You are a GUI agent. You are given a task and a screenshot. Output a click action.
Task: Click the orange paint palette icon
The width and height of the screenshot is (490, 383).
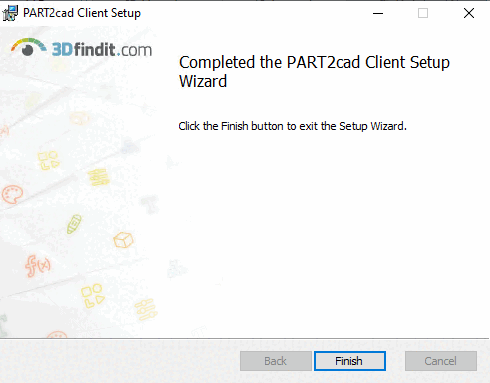[x=12, y=194]
